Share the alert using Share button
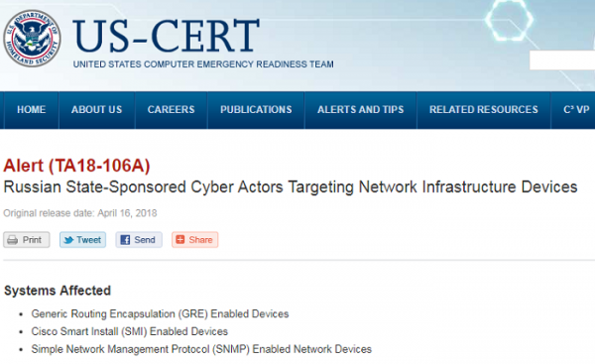 click(x=194, y=240)
